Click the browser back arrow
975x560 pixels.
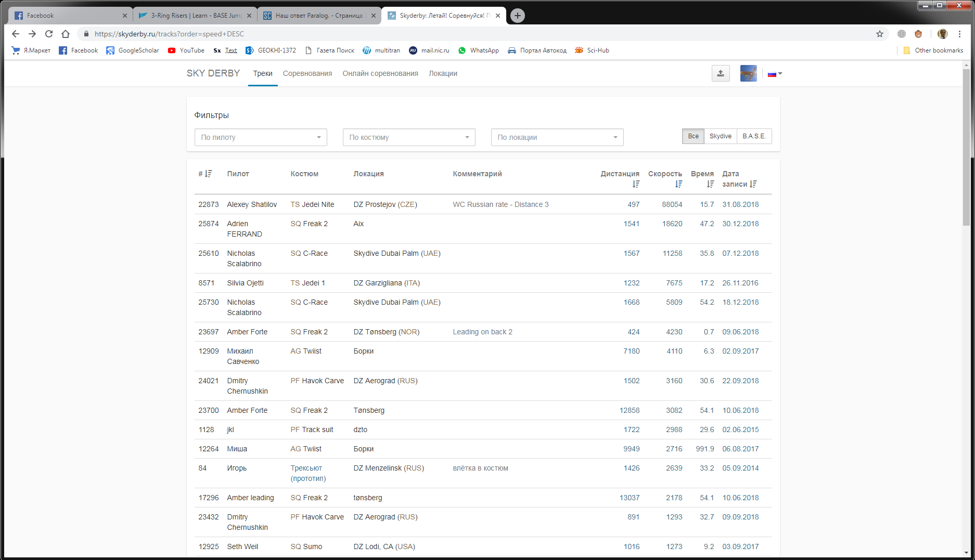16,34
